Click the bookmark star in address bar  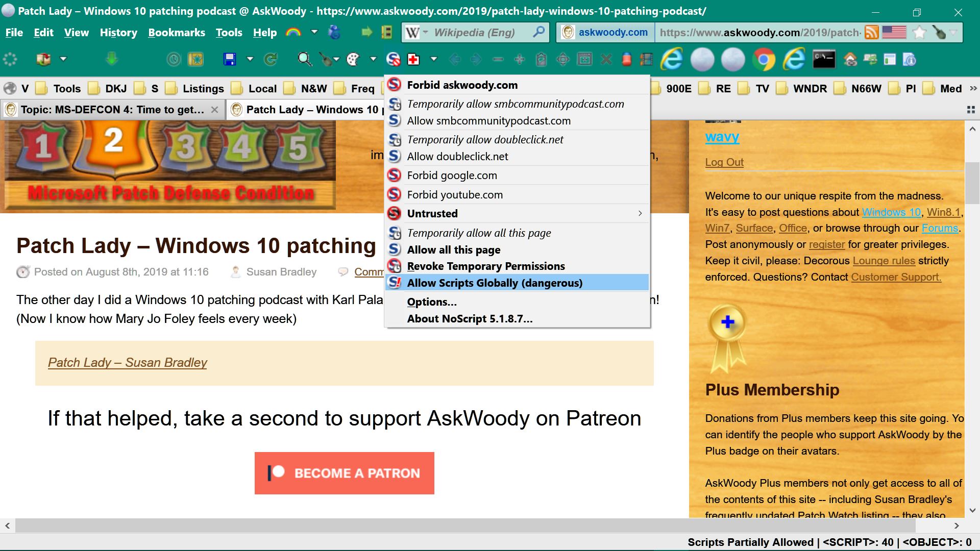919,33
